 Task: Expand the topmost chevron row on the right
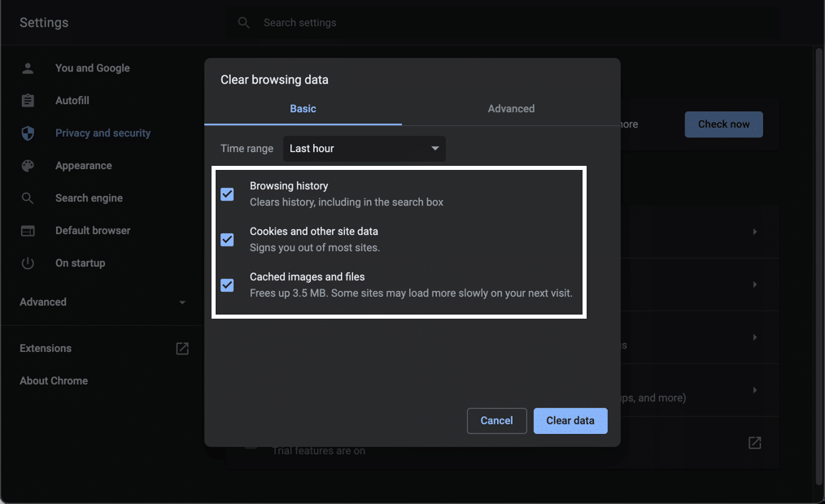[x=753, y=232]
